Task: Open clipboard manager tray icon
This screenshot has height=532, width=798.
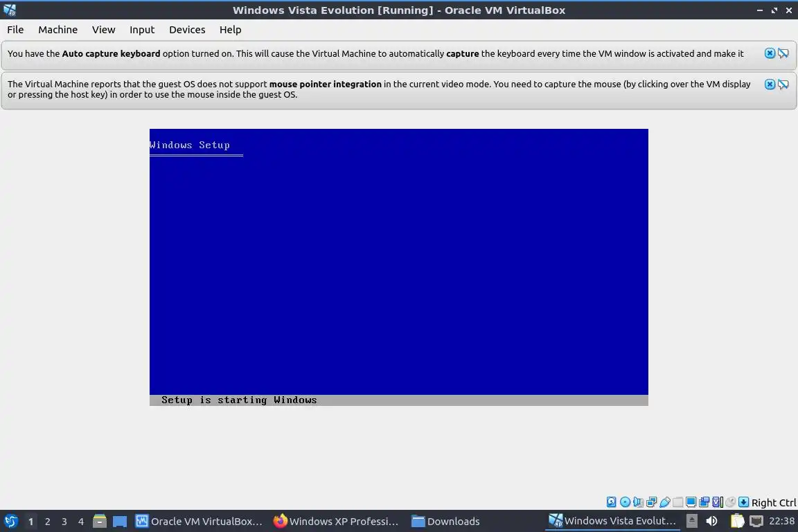Action: point(737,521)
